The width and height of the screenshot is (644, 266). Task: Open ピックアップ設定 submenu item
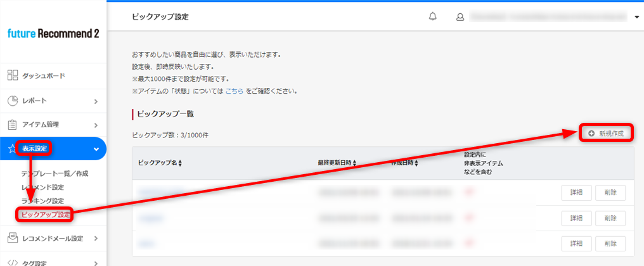(x=46, y=214)
